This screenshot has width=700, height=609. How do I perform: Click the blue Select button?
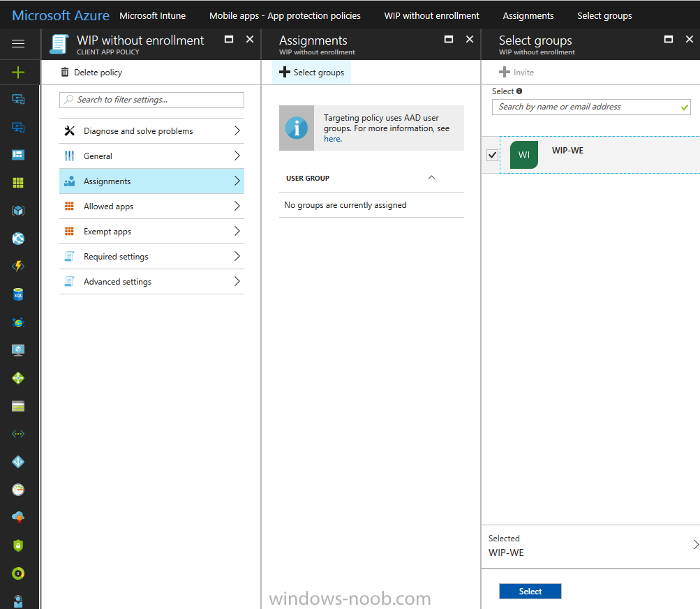point(530,591)
